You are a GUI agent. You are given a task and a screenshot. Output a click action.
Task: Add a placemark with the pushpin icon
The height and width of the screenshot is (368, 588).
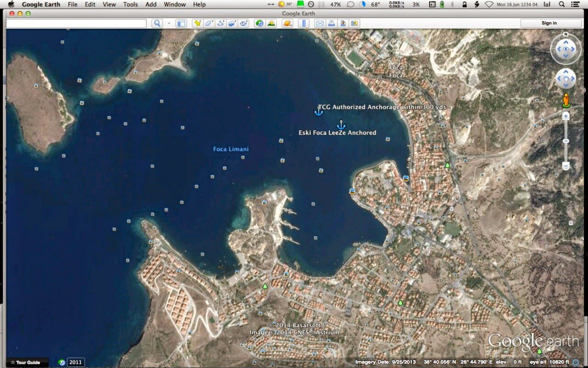(x=198, y=23)
